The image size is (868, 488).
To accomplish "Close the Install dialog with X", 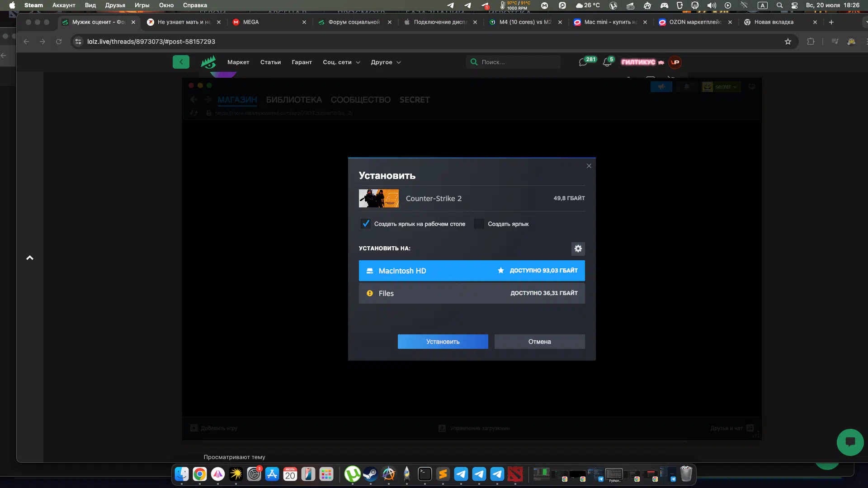I will tap(589, 166).
